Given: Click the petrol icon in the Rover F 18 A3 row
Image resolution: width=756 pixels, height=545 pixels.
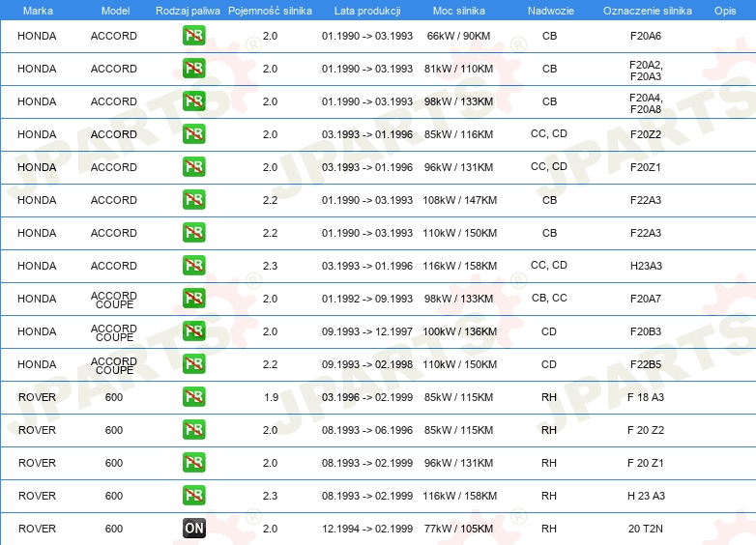Looking at the screenshot, I should click(x=193, y=396).
